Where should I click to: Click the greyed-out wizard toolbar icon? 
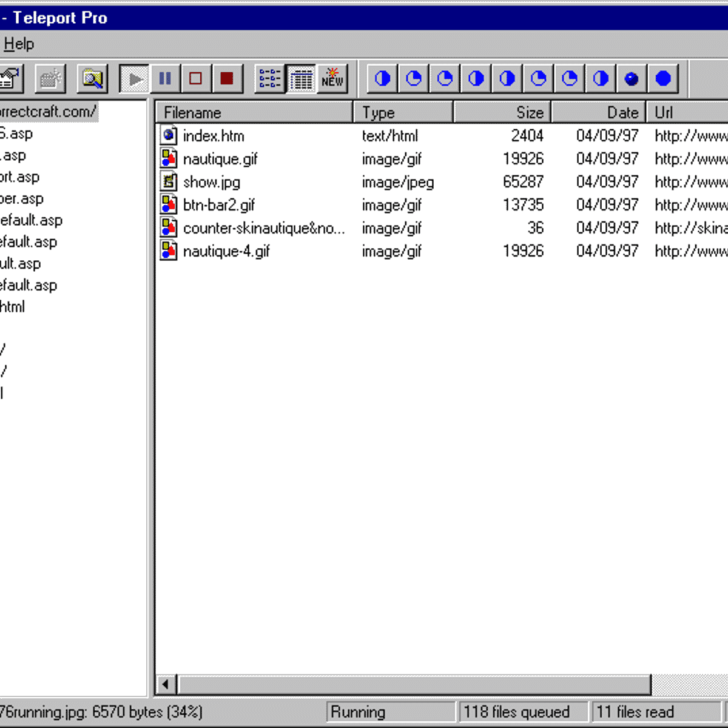click(x=50, y=78)
